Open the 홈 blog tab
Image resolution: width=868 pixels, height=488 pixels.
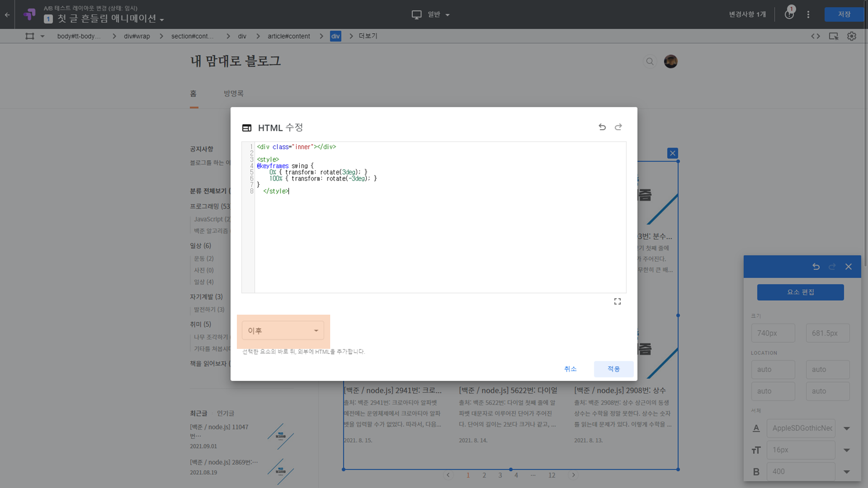[x=194, y=93]
